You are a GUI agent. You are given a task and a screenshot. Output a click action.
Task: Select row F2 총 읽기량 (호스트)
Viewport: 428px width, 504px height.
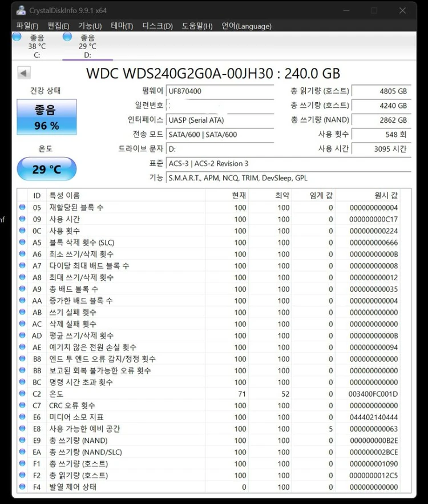pos(209,475)
